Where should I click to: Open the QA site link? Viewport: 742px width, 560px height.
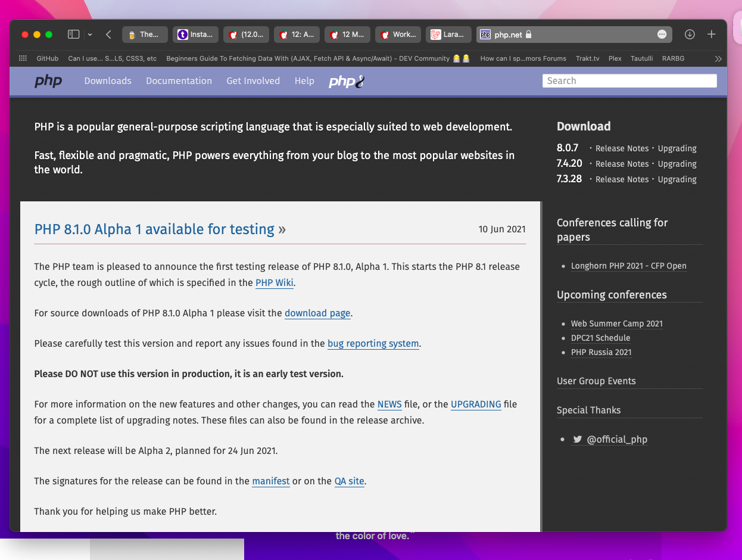[349, 481]
